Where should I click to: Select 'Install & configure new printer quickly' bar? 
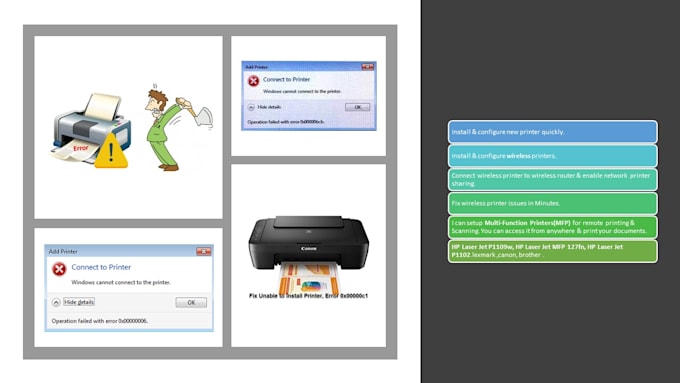[x=552, y=132]
